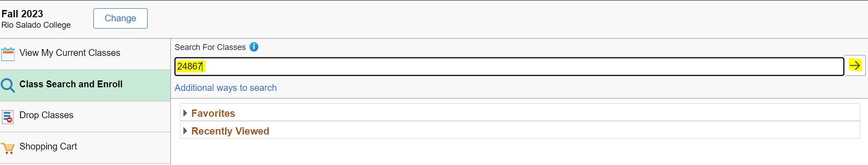
Task: Click the Search For Classes label
Action: coord(210,47)
